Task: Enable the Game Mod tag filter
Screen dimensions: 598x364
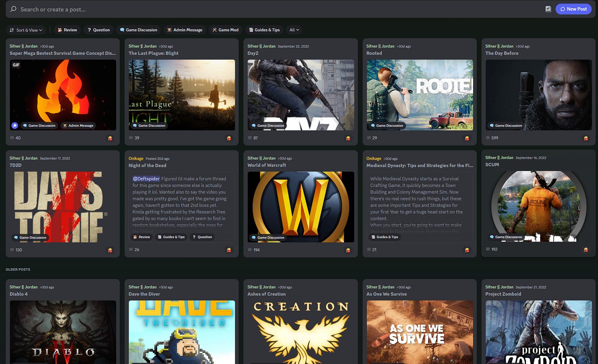Action: (225, 30)
